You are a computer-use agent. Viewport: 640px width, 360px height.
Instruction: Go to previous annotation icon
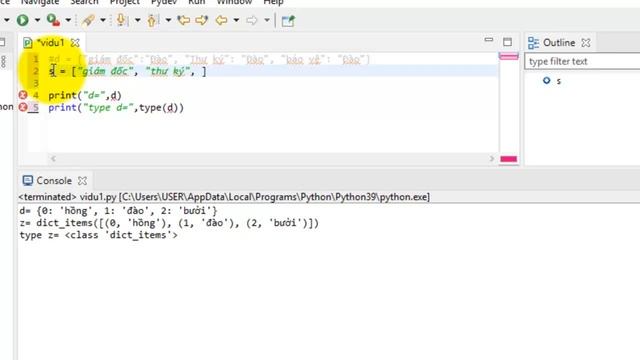pos(152,20)
